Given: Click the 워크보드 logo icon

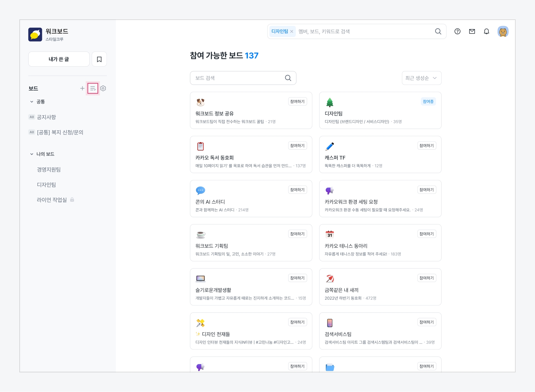Looking at the screenshot, I should (x=35, y=34).
